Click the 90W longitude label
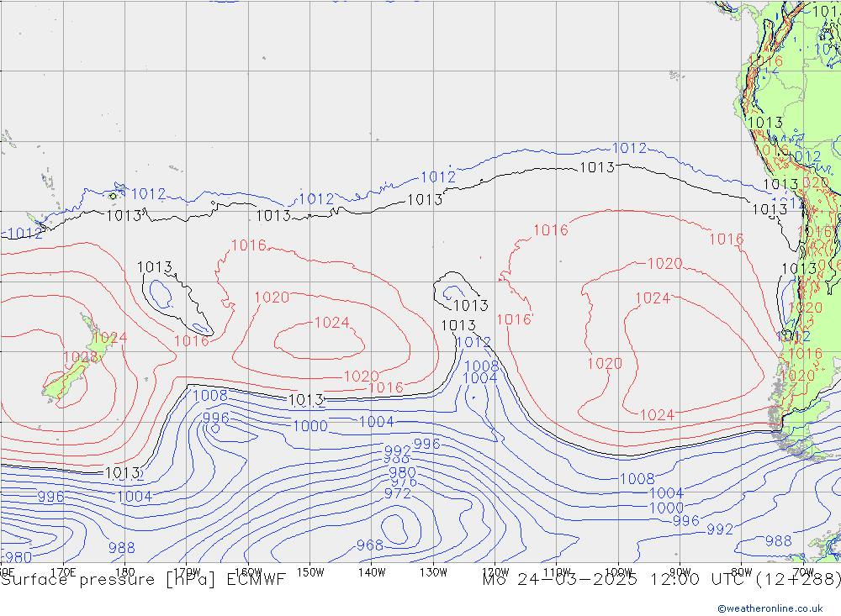841x616 pixels. [x=680, y=572]
